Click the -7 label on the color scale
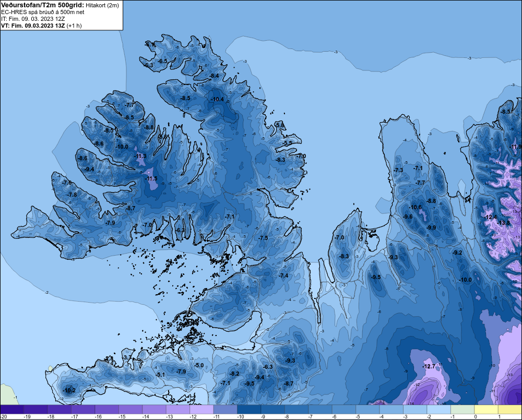 click(310, 417)
